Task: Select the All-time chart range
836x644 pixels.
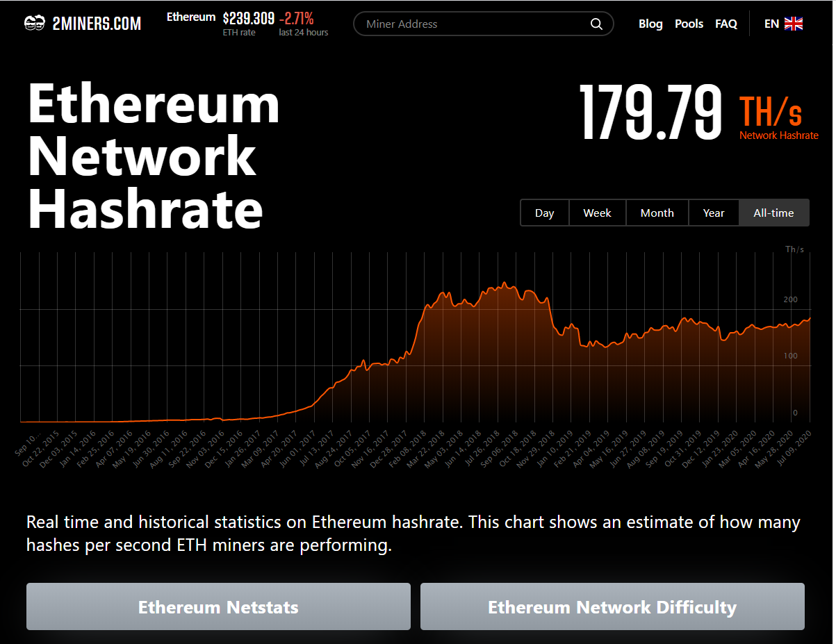Action: click(x=774, y=213)
